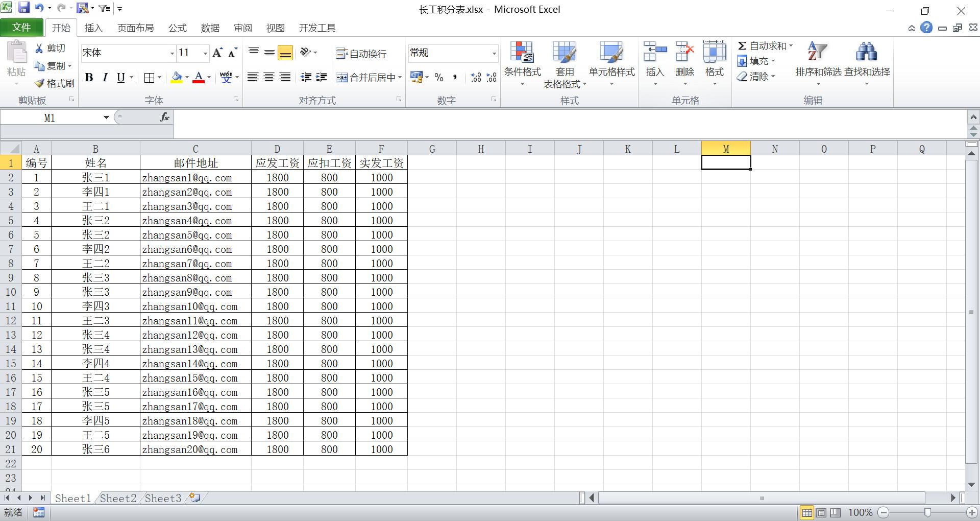This screenshot has height=521, width=980.
Task: Open Find and Select (查找和选择) binoculars icon
Action: (x=867, y=52)
